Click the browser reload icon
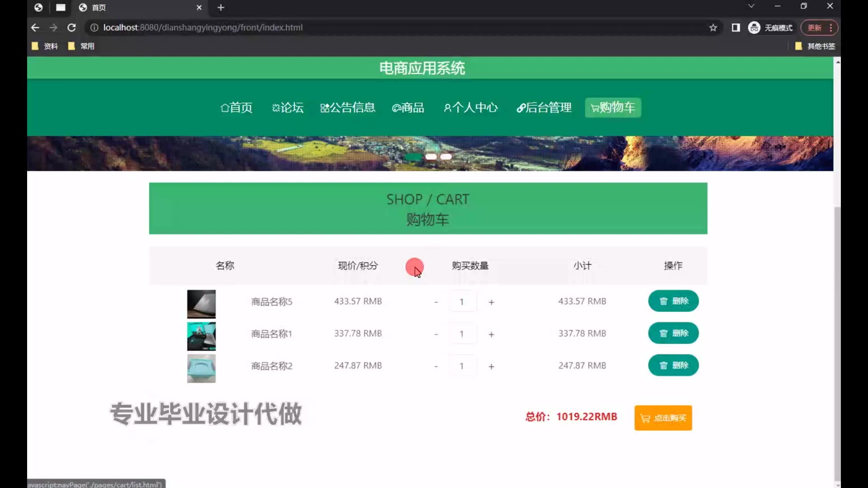Screen dimensions: 868x488 pos(71,28)
